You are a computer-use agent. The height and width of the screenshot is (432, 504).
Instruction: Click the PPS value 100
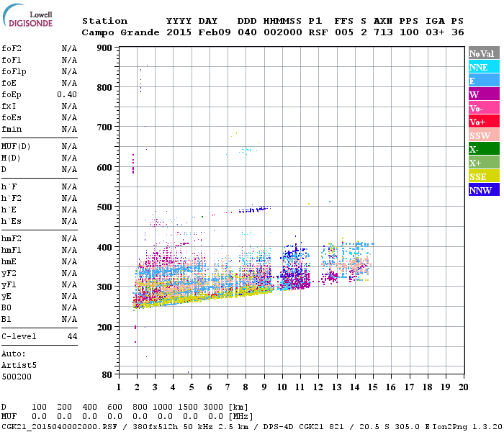pyautogui.click(x=409, y=32)
